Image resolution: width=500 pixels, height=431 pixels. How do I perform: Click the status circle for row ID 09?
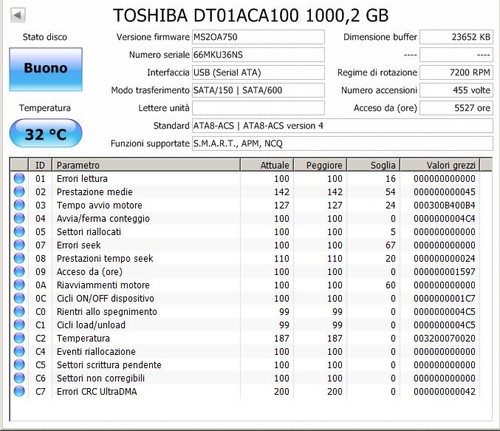coord(19,272)
